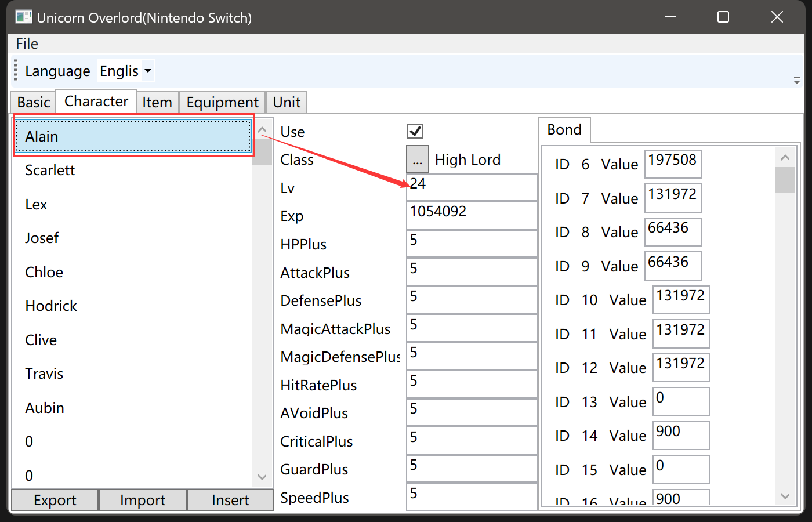812x522 pixels.
Task: Click the Bond ID 10 value field
Action: coord(681,300)
